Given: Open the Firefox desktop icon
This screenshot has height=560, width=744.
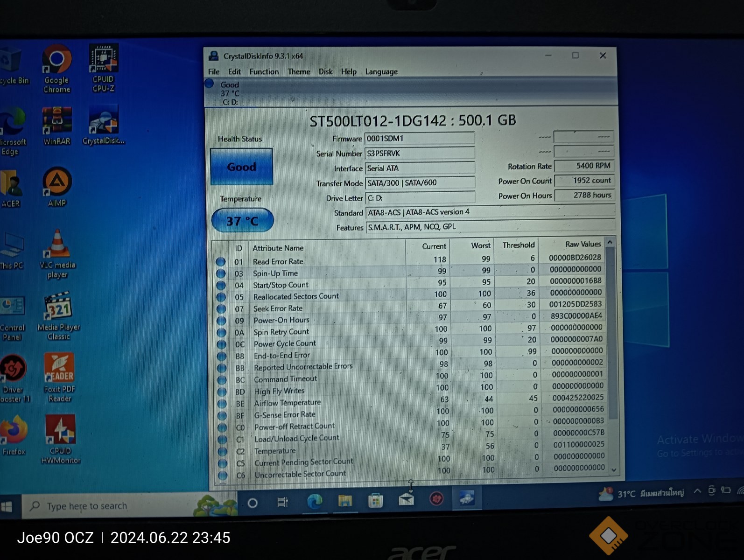Looking at the screenshot, I should coord(14,435).
